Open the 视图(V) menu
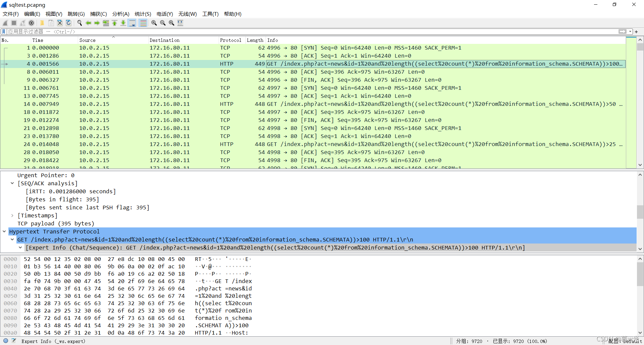The height and width of the screenshot is (345, 644). point(54,14)
